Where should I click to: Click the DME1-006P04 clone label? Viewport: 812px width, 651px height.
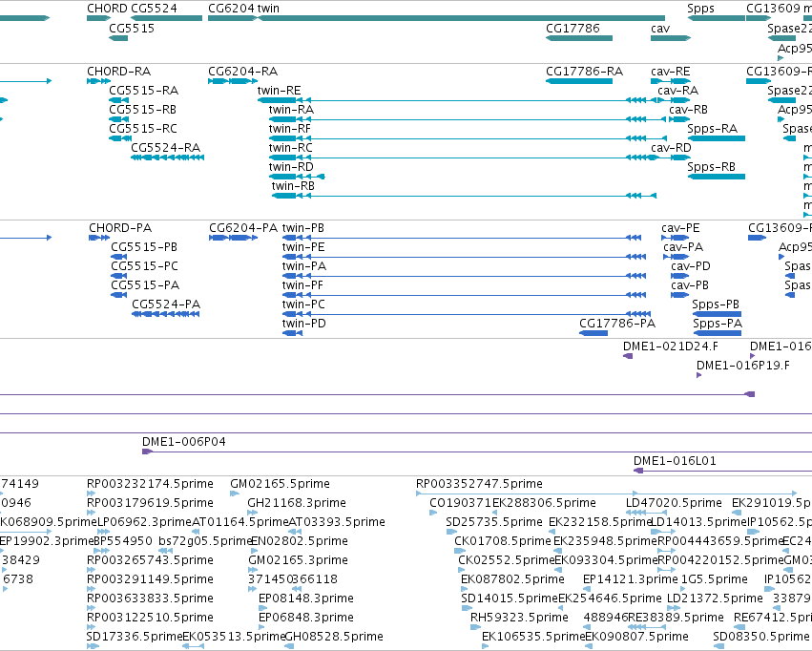click(184, 442)
